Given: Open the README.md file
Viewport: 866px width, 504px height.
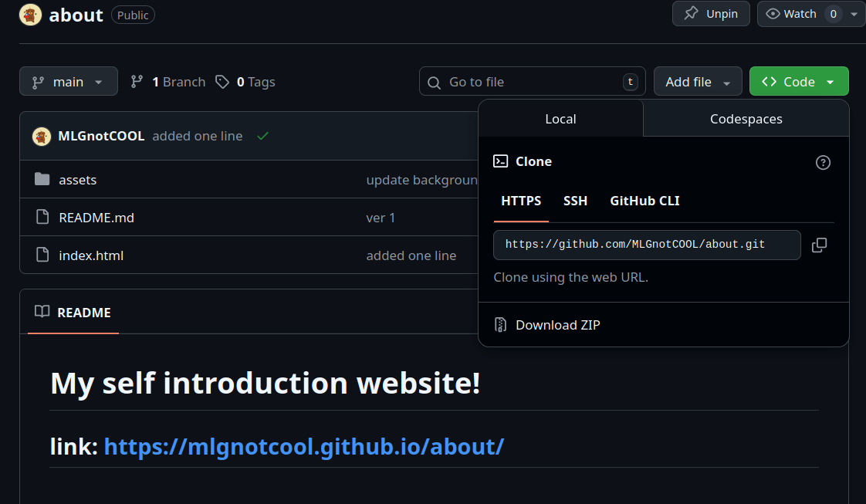Looking at the screenshot, I should [96, 218].
